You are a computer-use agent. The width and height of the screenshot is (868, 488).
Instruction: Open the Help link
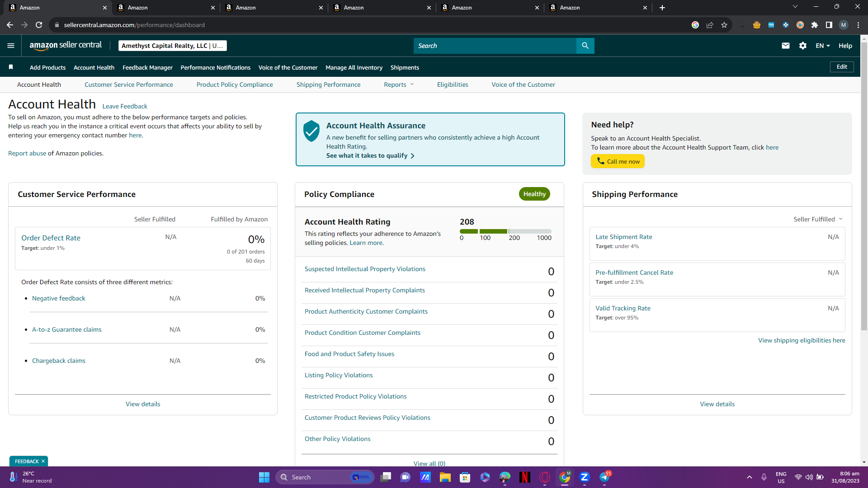click(845, 46)
